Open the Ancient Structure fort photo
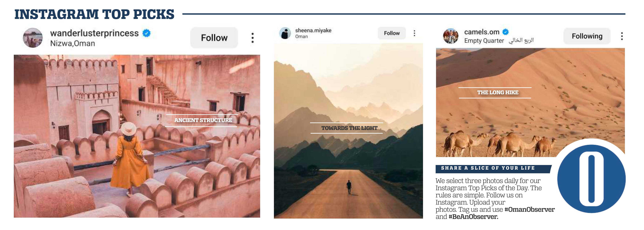Screen dimensions: 644x230 (x=137, y=136)
